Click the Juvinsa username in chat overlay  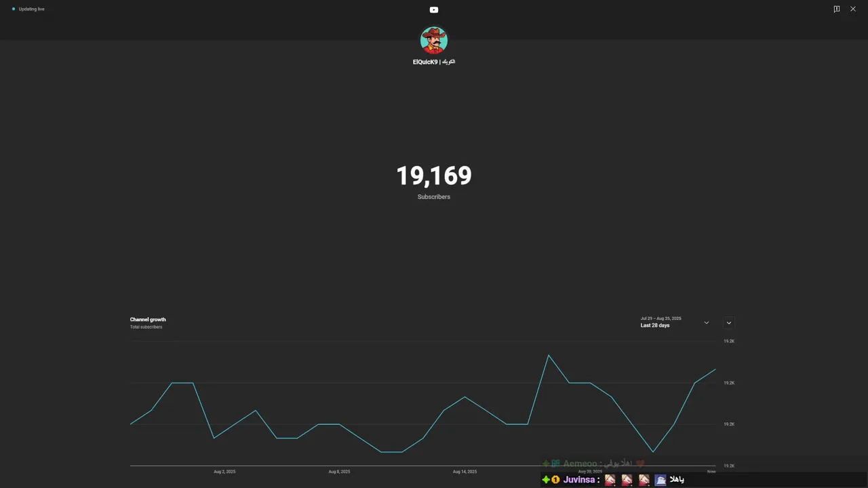point(578,480)
